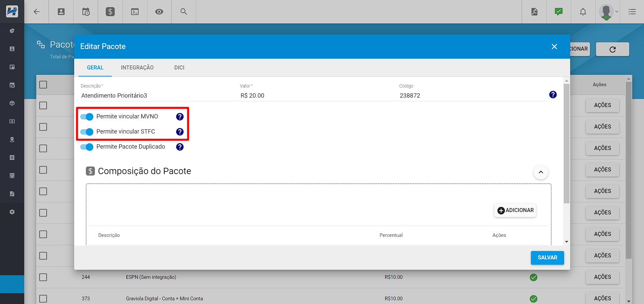Open the pie chart dashboard sidebar icon

click(x=12, y=31)
